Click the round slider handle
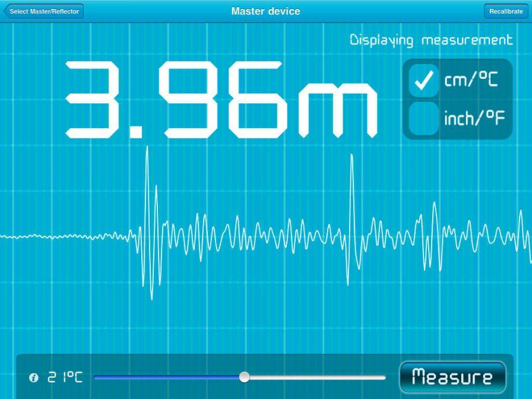Screen dimensions: 532x399 [x=244, y=377]
